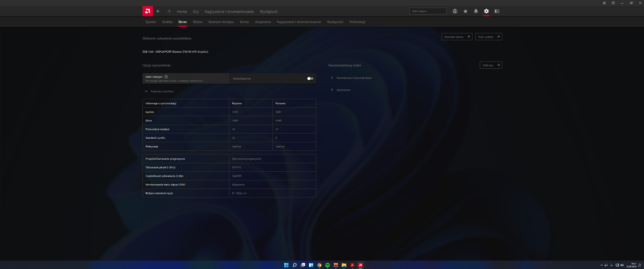This screenshot has height=269, width=644.
Task: Open headphones tray icon
Action: coord(606,265)
